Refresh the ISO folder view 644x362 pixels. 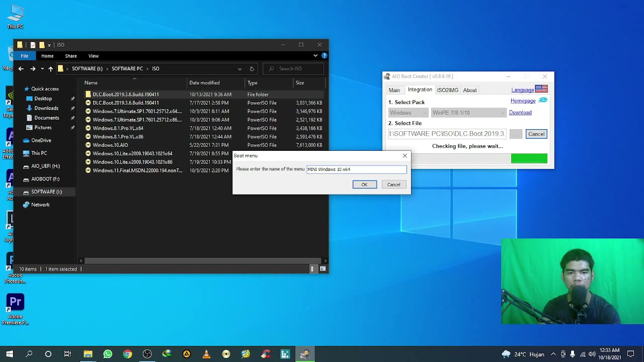252,69
